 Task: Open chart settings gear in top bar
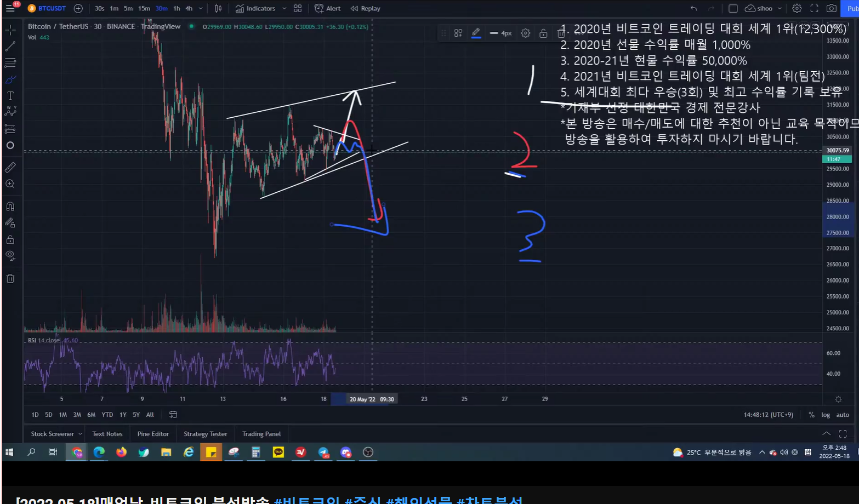tap(797, 8)
